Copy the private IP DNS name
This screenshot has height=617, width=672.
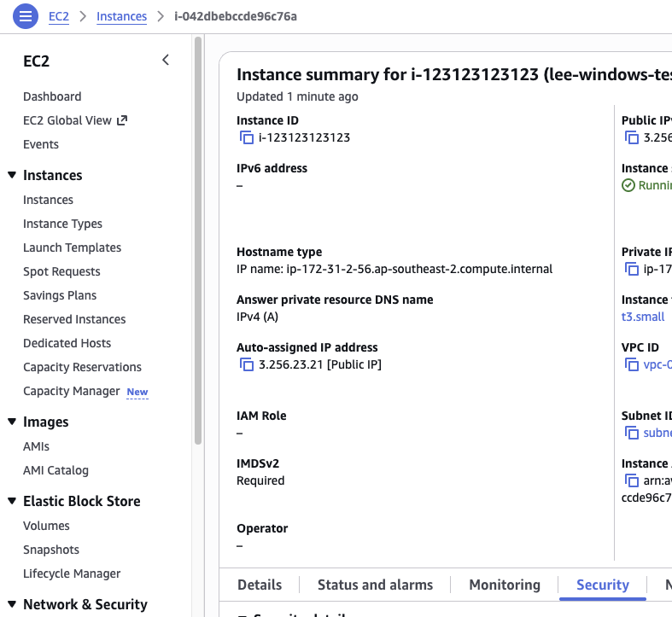[x=632, y=269]
